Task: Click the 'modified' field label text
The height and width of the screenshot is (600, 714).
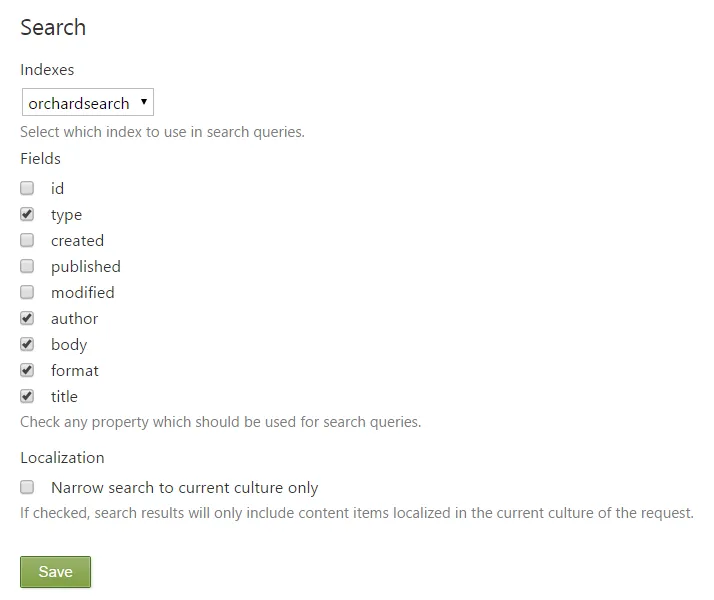Action: (x=83, y=293)
